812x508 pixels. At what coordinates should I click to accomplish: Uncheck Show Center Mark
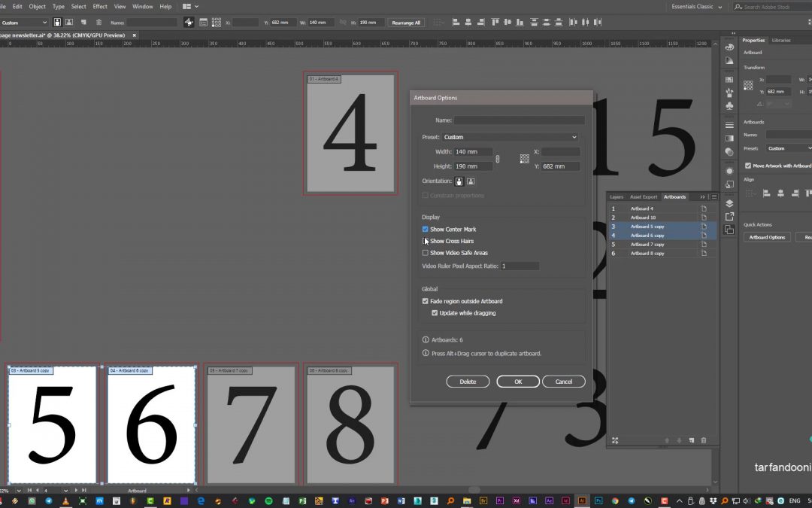click(425, 229)
